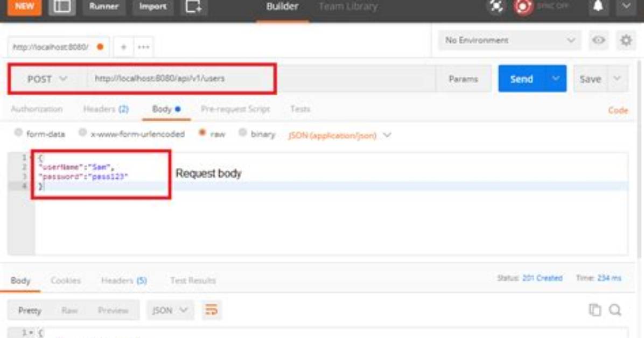Collapse the response line 1 fold arrow

[x=31, y=332]
